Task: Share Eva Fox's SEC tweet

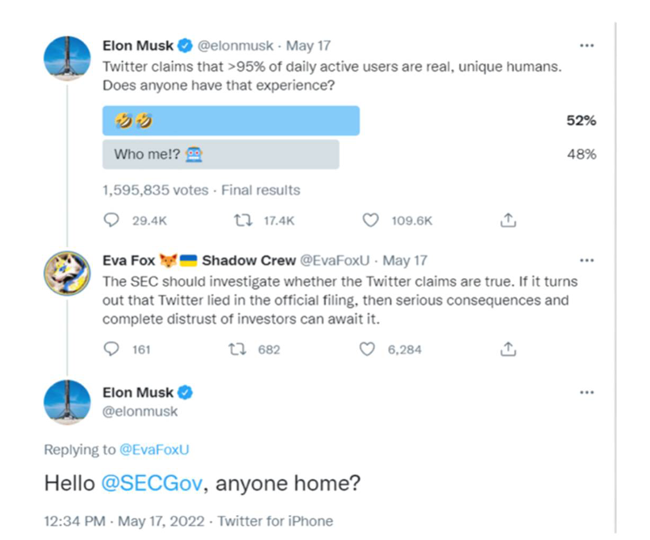Action: tap(508, 349)
